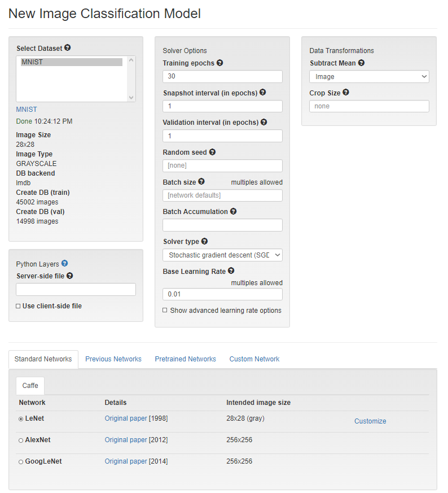Click blue help icon beside Python Layers
Image resolution: width=448 pixels, height=493 pixels.
[65, 264]
